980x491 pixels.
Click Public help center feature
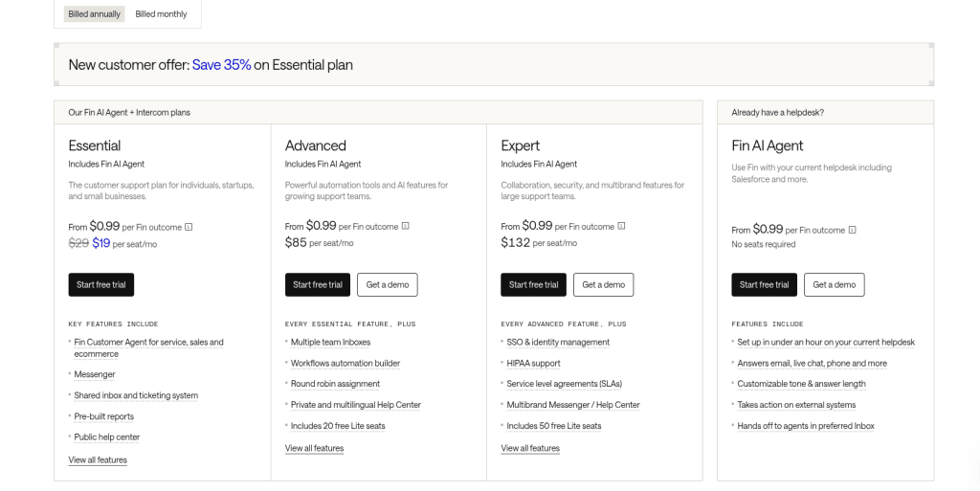tap(107, 437)
